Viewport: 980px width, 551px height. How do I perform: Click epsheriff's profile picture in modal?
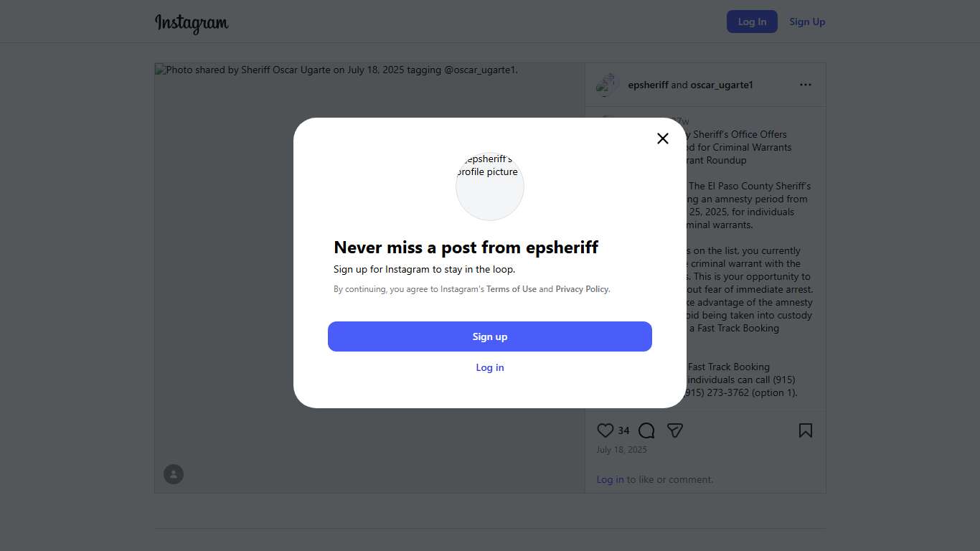click(490, 186)
